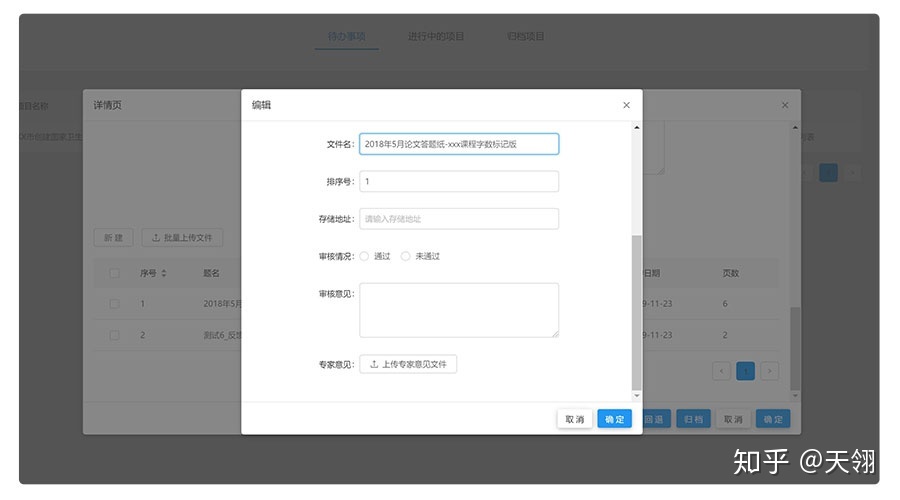Click scroll up arrow in 编辑 dialog scrollbar
Image resolution: width=900 pixels, height=500 pixels.
[x=637, y=127]
